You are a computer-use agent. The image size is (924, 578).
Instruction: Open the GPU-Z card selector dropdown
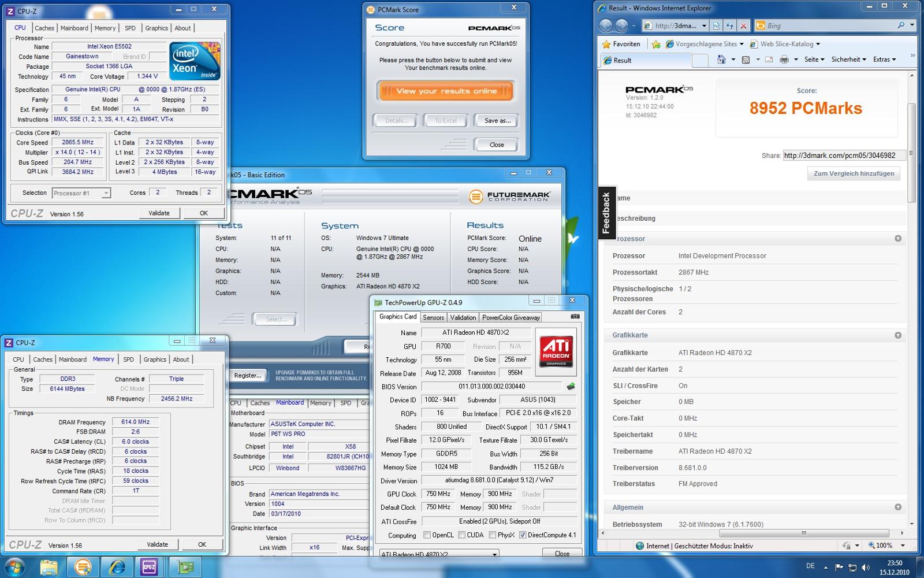click(494, 554)
